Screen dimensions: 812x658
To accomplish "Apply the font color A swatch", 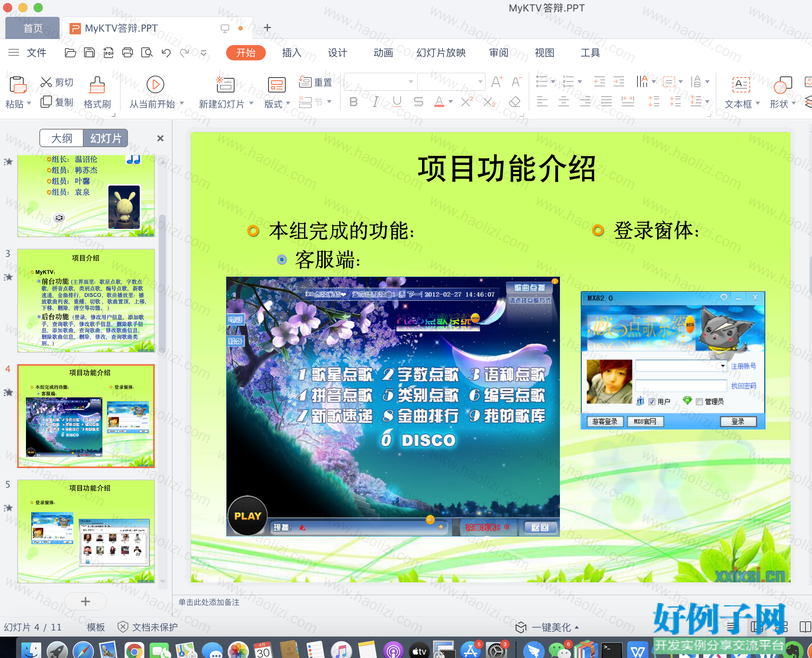I will point(439,102).
